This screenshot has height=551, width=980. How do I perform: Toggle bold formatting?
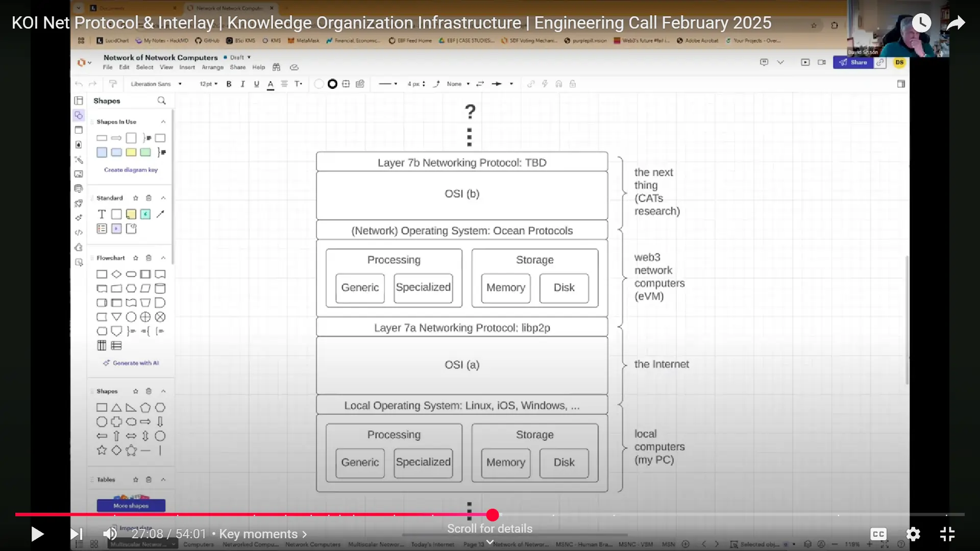229,84
